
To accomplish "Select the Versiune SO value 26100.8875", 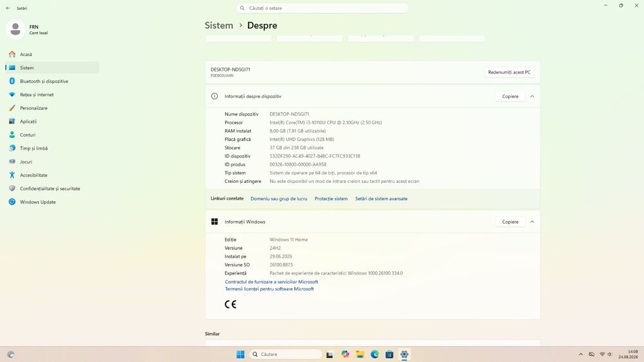I will tap(281, 265).
